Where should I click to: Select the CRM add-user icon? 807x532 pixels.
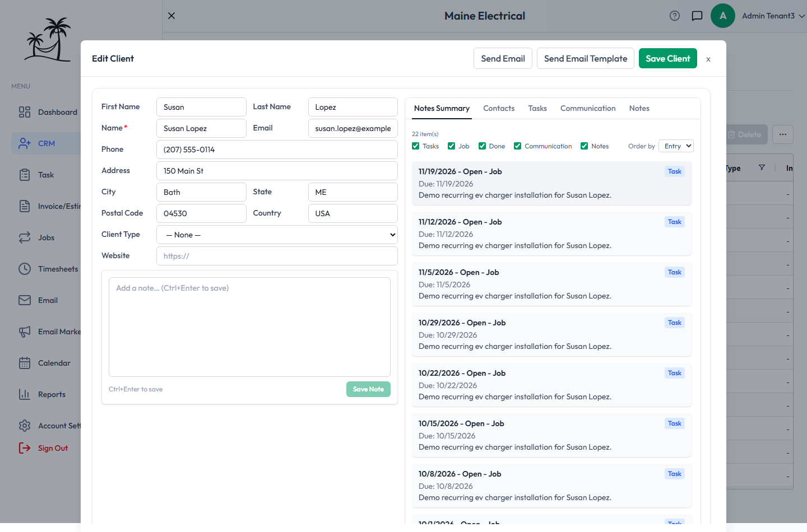[25, 143]
